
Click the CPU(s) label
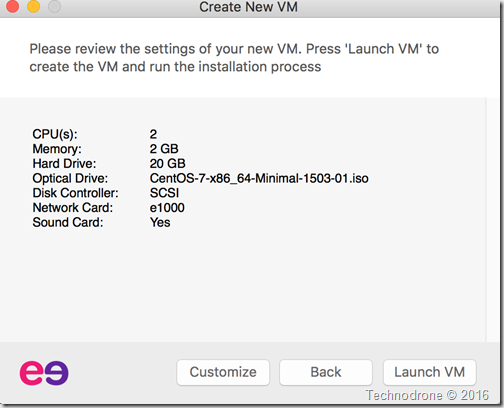[x=55, y=134]
